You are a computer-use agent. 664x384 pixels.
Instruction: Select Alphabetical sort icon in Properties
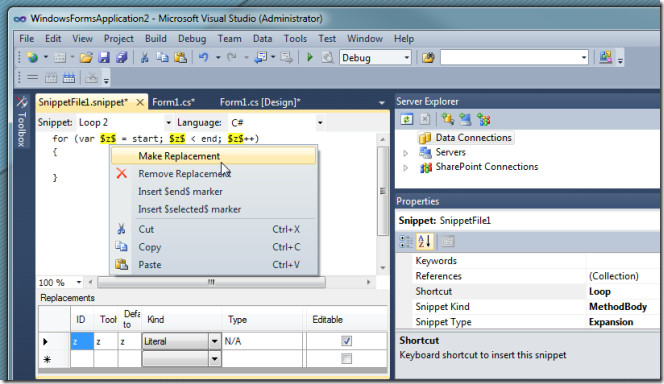click(424, 242)
